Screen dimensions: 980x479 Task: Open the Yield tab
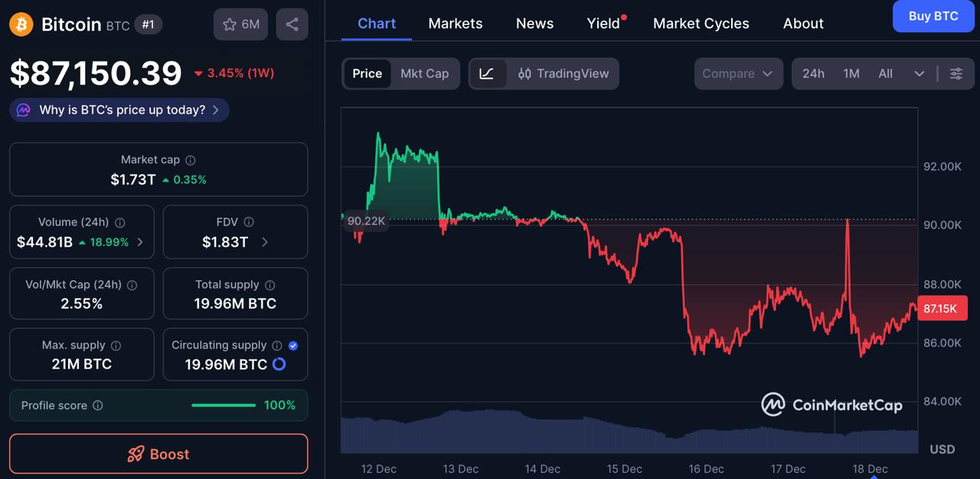(603, 24)
